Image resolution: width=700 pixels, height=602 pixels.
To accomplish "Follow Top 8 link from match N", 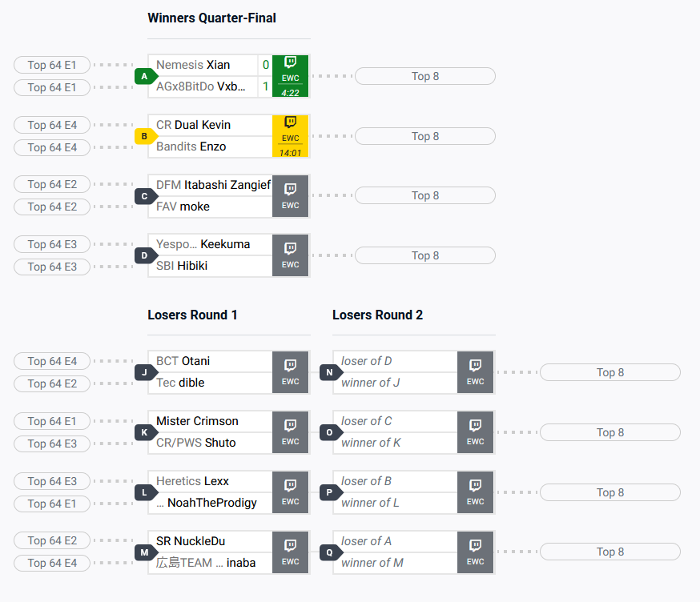I will 610,372.
